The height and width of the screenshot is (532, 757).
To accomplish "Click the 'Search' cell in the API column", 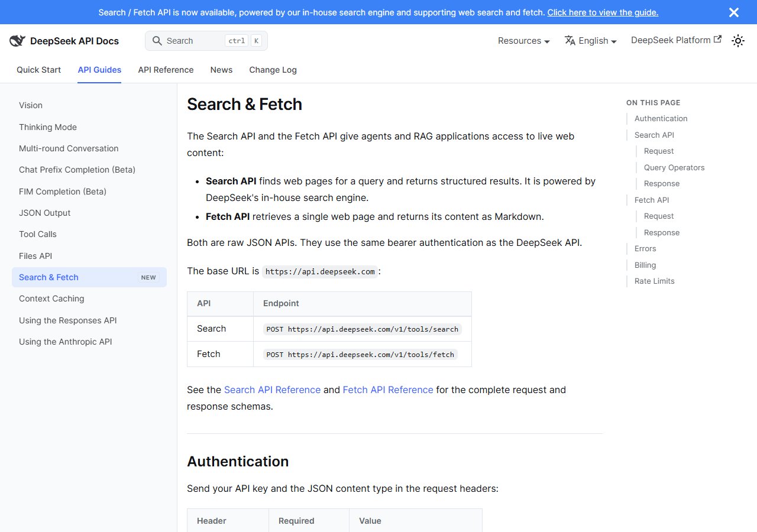I will [220, 329].
